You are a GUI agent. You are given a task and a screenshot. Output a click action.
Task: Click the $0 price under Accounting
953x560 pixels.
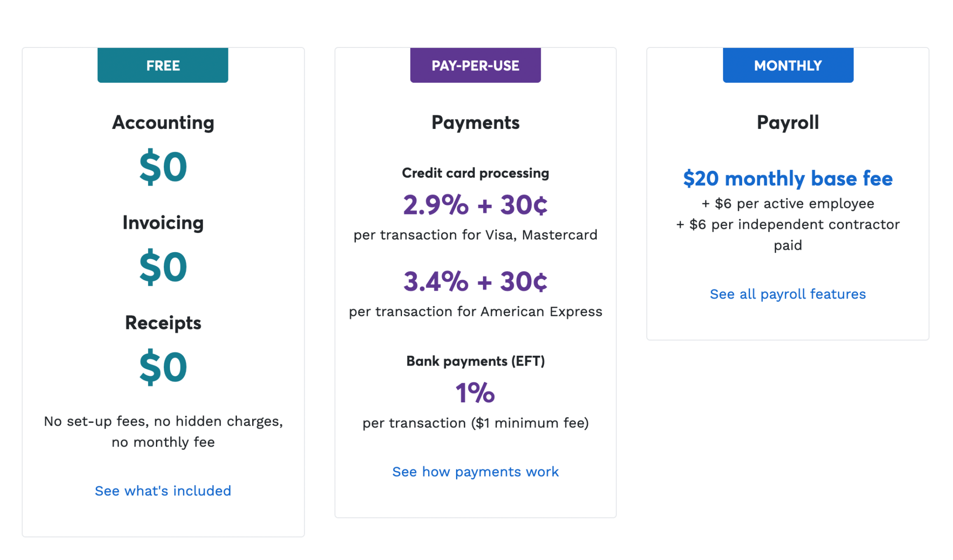[x=163, y=167]
